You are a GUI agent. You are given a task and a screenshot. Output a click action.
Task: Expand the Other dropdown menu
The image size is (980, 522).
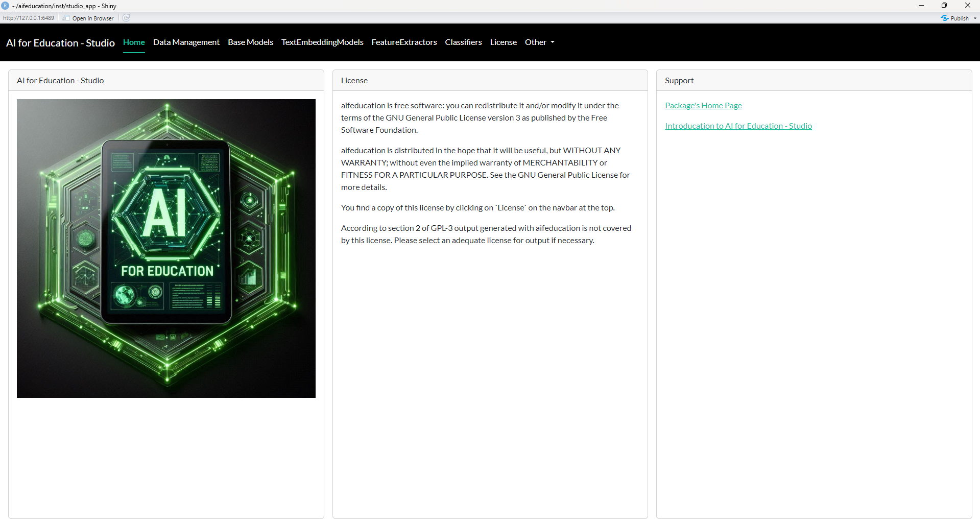pyautogui.click(x=539, y=42)
